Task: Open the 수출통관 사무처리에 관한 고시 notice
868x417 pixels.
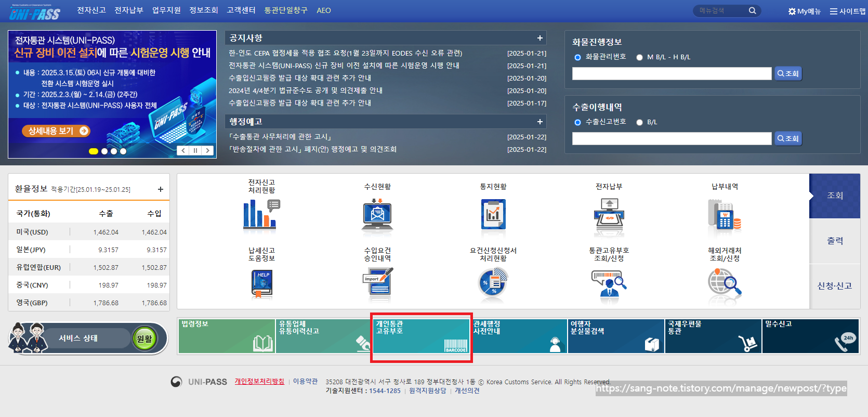Action: coord(280,137)
